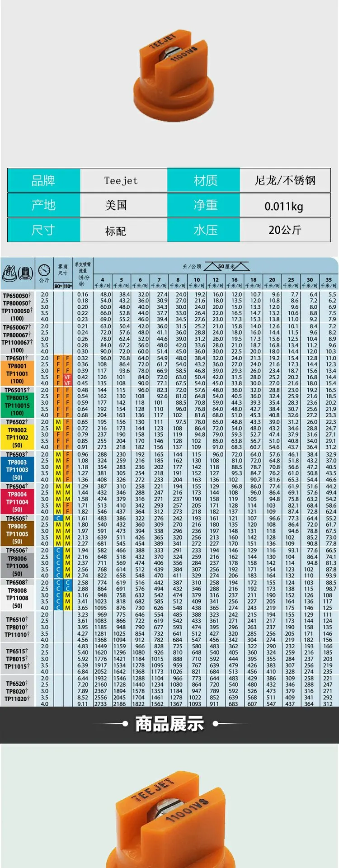Click the 80° droplet size sub-header
Viewport: 339px width, 868px height.
59,286
